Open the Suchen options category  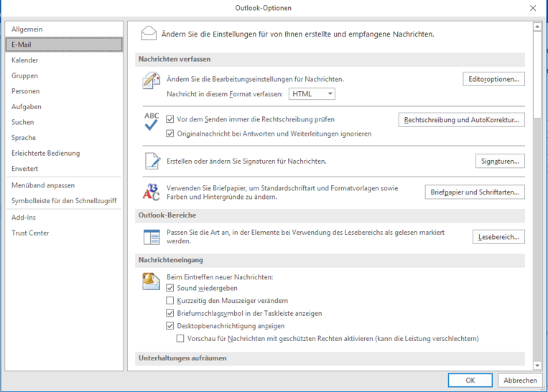click(x=64, y=122)
